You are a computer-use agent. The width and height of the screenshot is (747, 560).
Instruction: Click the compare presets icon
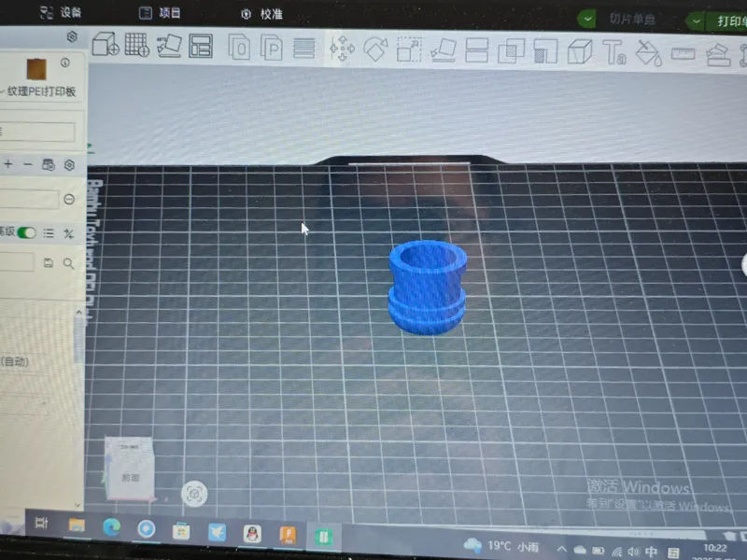coord(69,234)
